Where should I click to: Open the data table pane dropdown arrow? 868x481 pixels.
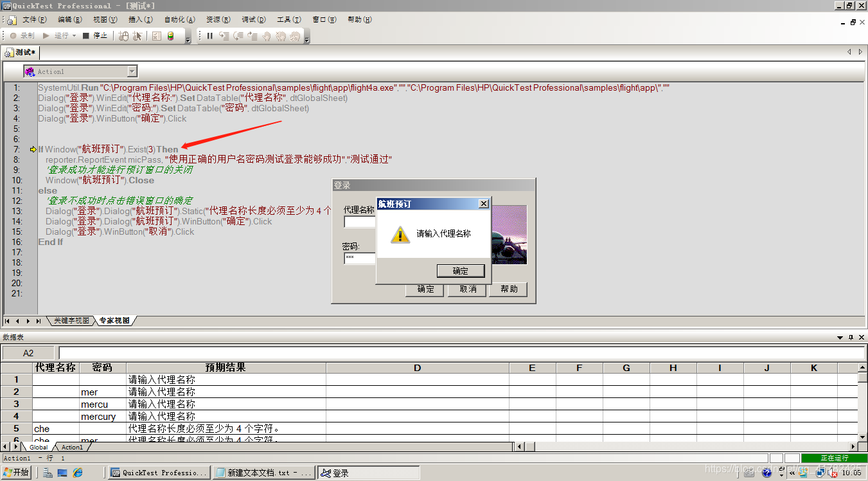pos(840,338)
